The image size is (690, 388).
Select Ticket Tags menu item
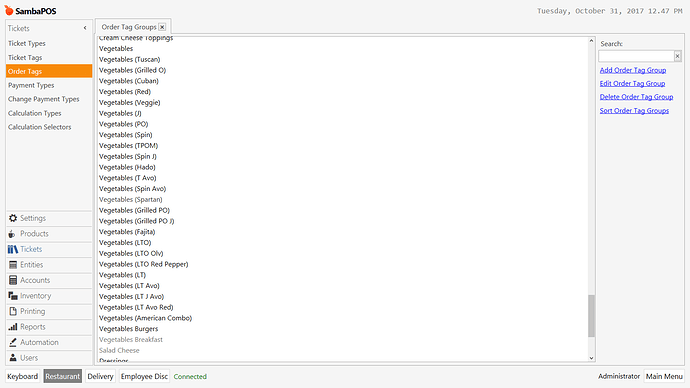[25, 58]
